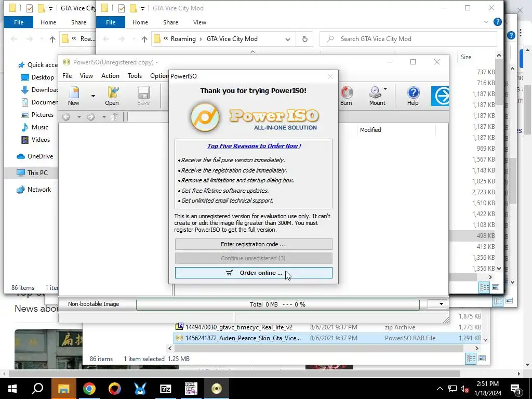Select OneDrive in navigation pane

click(x=35, y=156)
